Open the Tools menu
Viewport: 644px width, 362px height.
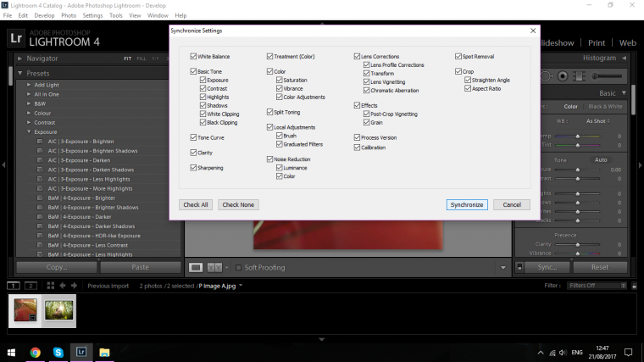(x=116, y=15)
